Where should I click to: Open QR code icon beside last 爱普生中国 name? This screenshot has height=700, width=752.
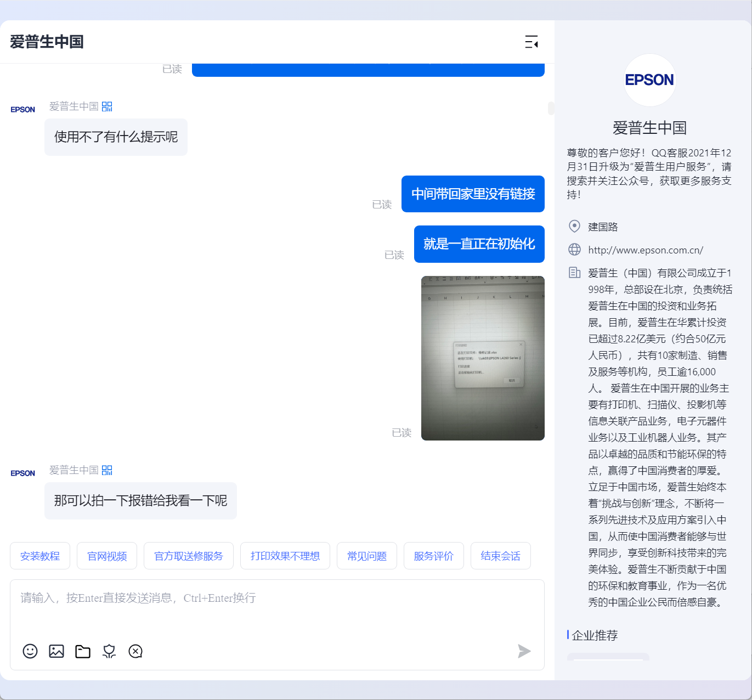[x=107, y=470]
